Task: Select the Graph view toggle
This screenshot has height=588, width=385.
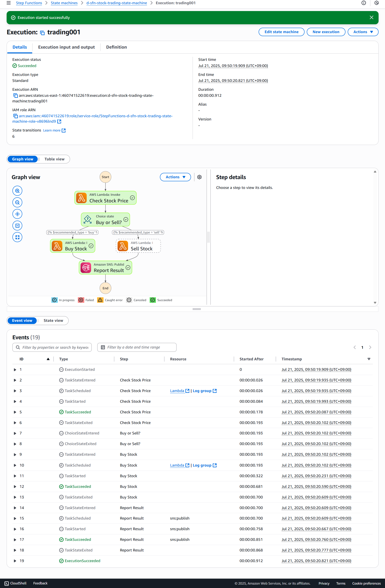Action: [23, 159]
